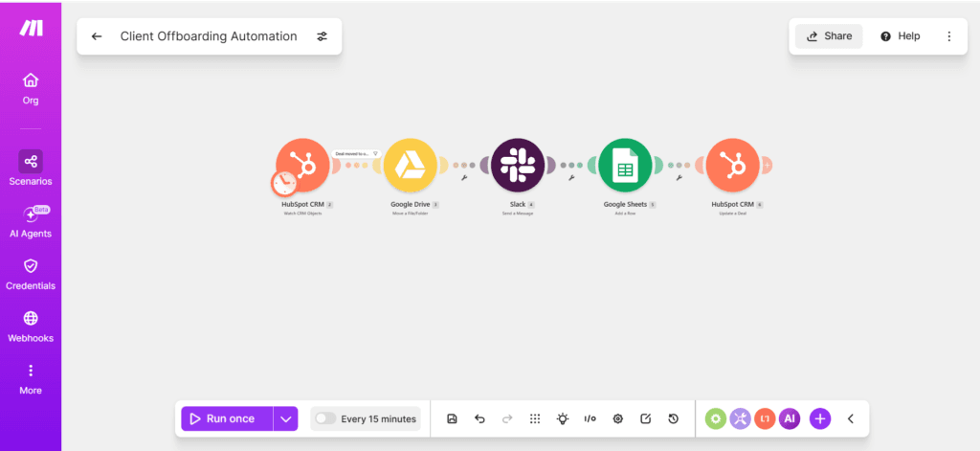Select the HubSpot CRM Update a Deal module
Screen dimensions: 980x451
(x=732, y=165)
